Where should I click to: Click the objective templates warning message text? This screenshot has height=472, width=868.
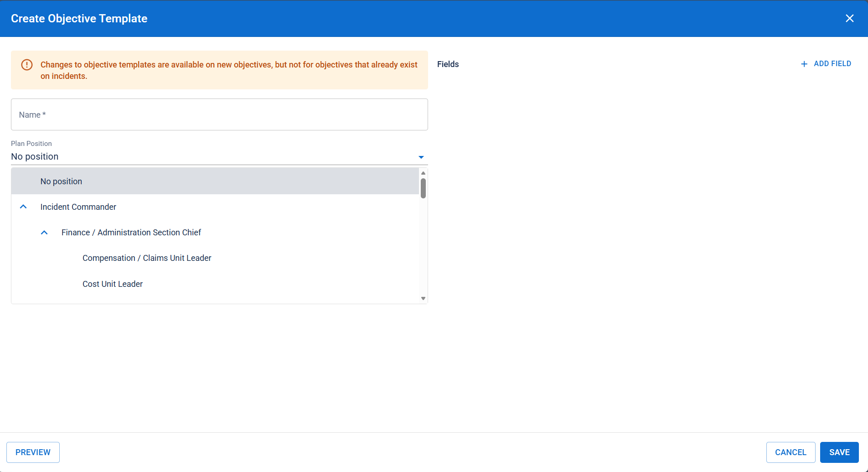click(229, 70)
